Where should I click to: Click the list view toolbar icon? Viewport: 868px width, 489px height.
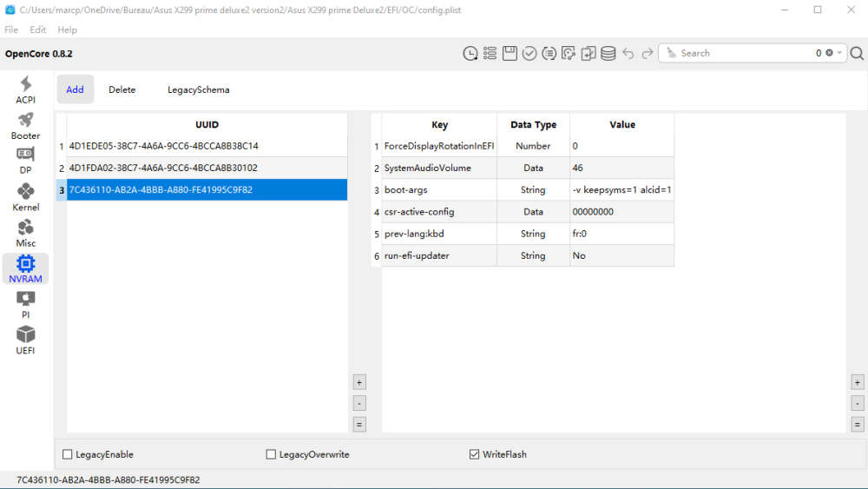(x=490, y=53)
